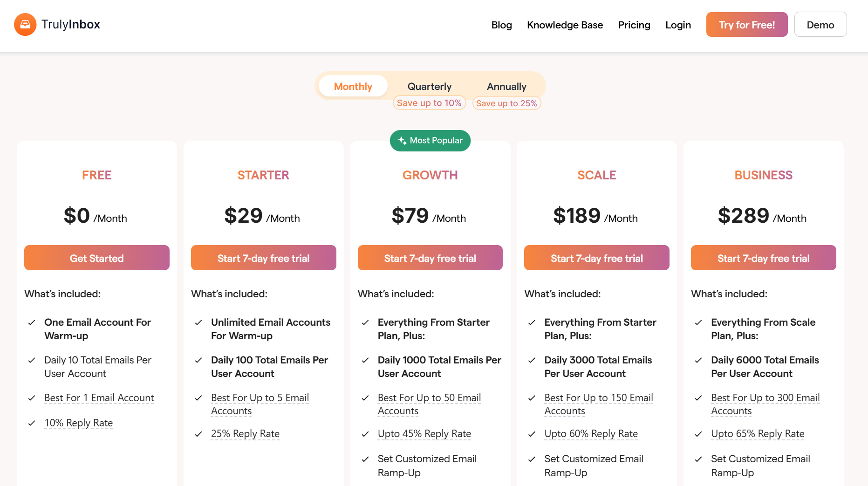Image resolution: width=868 pixels, height=486 pixels.
Task: Start 7-day free trial for Scale plan
Action: 596,258
